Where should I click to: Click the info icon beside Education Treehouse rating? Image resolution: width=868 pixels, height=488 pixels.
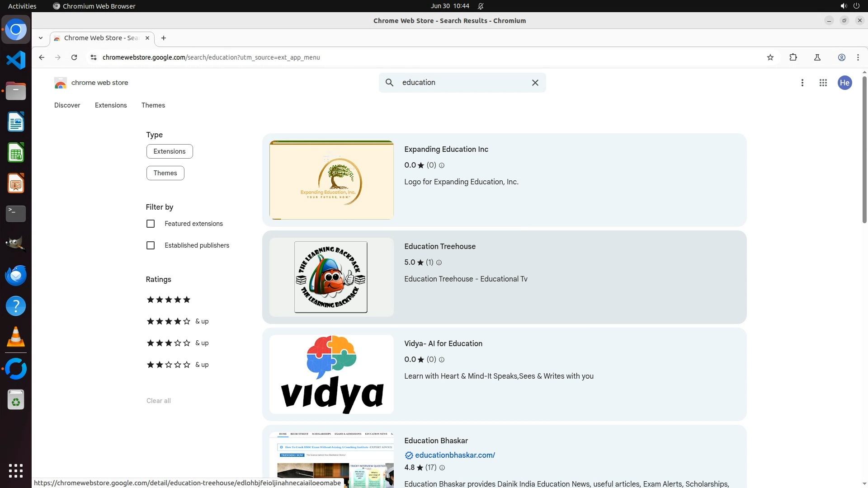[439, 263]
